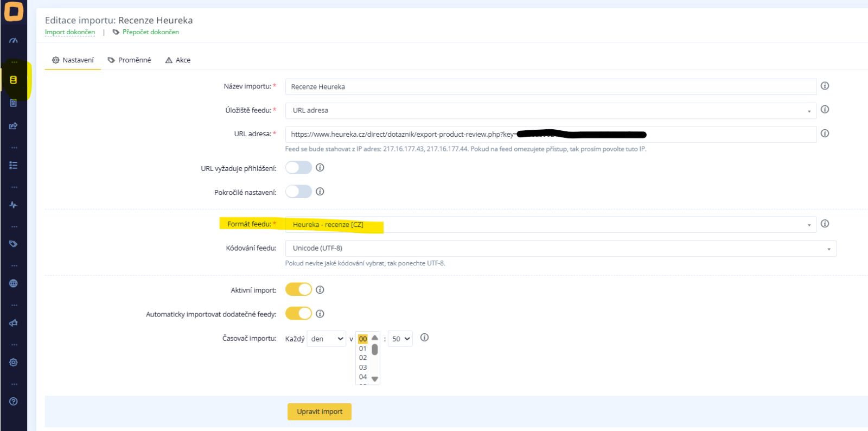
Task: Show info for Úložiště feedu field
Action: point(825,110)
